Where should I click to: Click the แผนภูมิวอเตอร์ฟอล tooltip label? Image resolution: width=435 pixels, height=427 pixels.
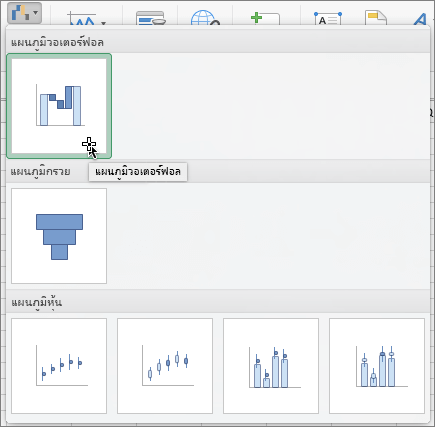138,172
